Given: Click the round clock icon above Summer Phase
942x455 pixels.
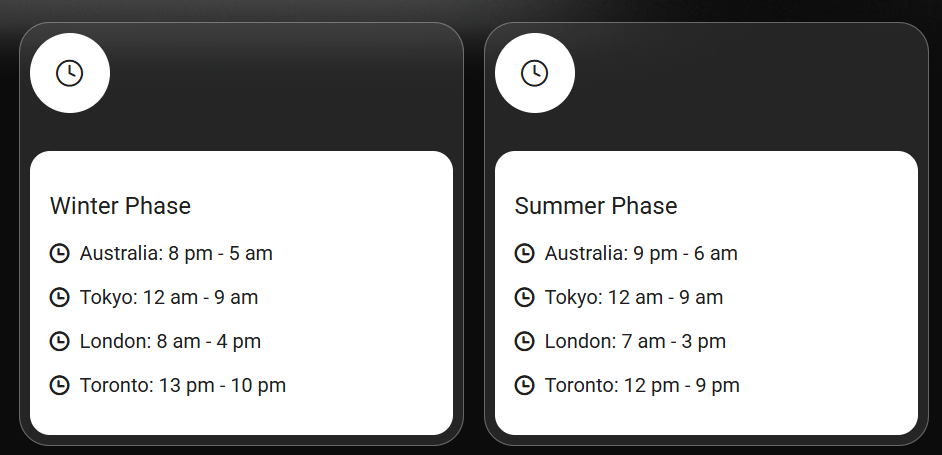Looking at the screenshot, I should (x=534, y=73).
